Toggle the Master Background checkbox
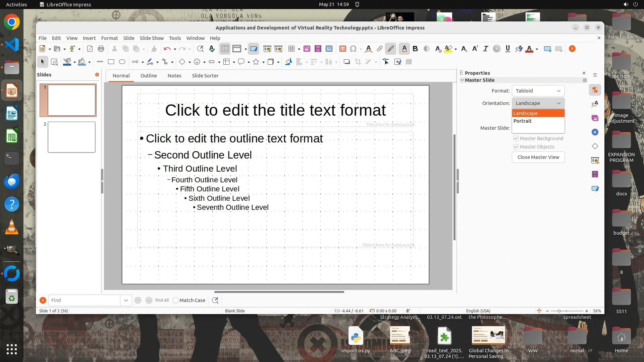Image resolution: width=644 pixels, height=362 pixels. tap(516, 138)
